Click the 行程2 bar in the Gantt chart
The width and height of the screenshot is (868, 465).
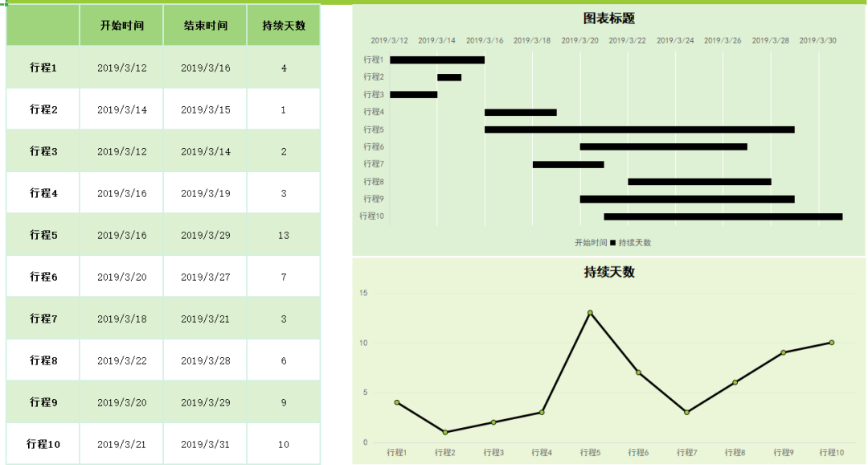click(x=449, y=77)
